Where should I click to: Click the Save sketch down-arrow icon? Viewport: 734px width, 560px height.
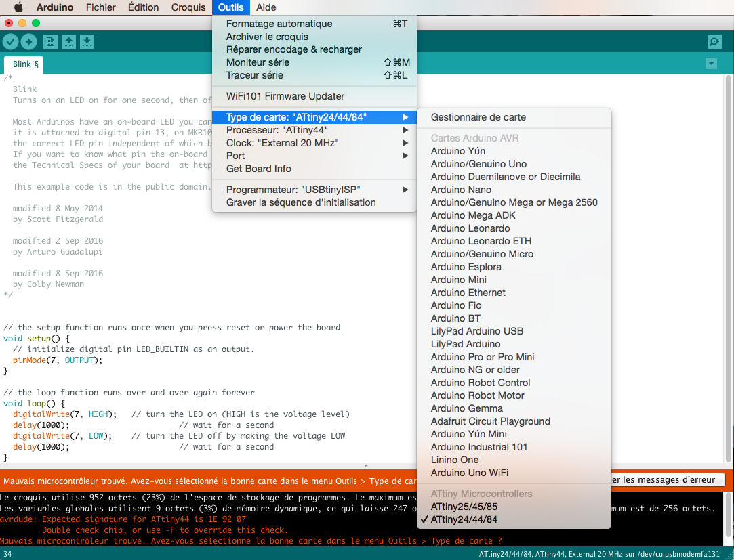click(x=87, y=41)
